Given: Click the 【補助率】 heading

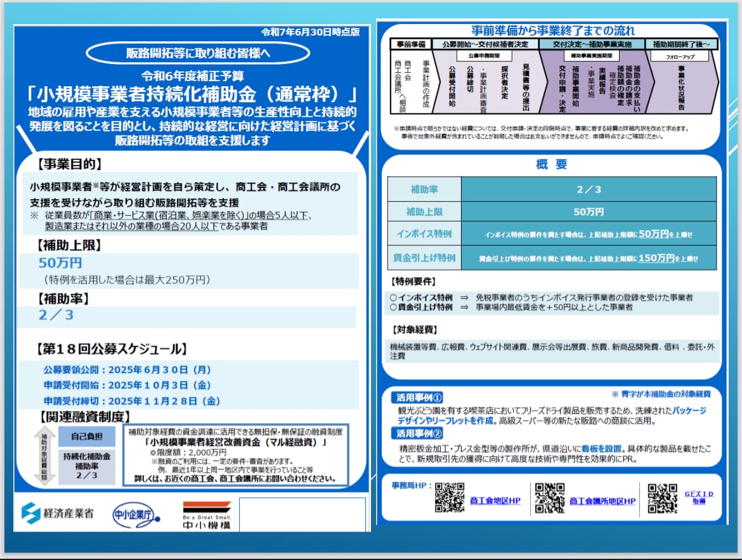Looking at the screenshot, I should pos(63,299).
